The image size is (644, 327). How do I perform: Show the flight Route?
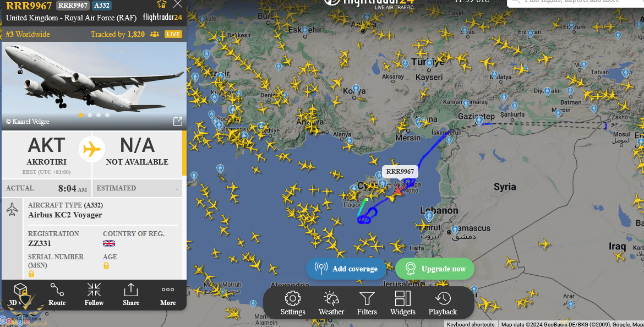coord(57,294)
